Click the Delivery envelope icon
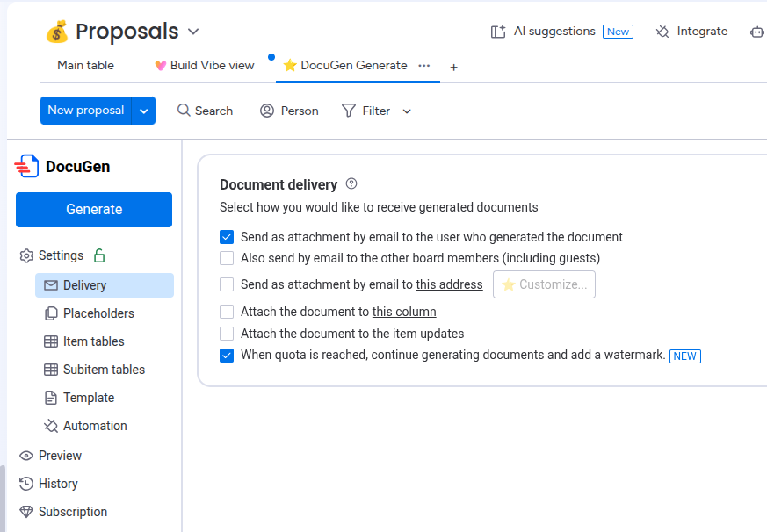 point(51,285)
